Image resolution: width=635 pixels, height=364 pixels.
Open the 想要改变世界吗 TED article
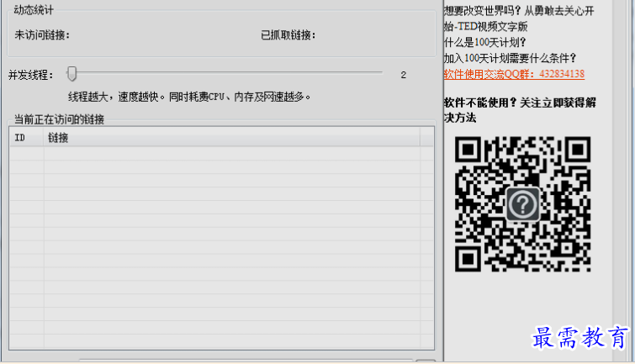point(519,18)
